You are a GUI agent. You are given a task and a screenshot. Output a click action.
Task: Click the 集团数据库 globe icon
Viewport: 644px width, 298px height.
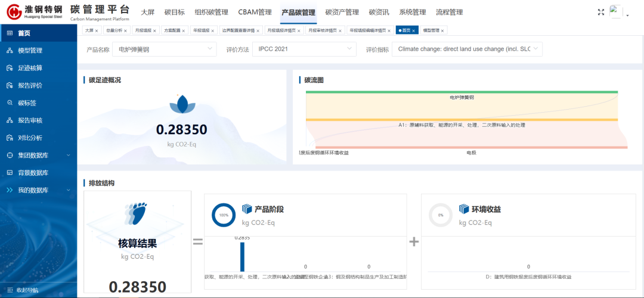coord(10,156)
